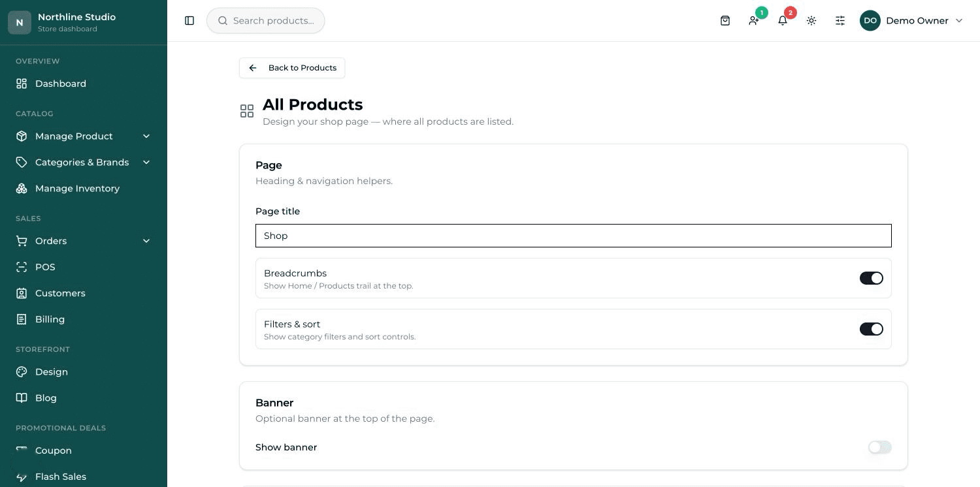Click the Northline Studio N logo
The height and width of the screenshot is (487, 980).
(20, 22)
